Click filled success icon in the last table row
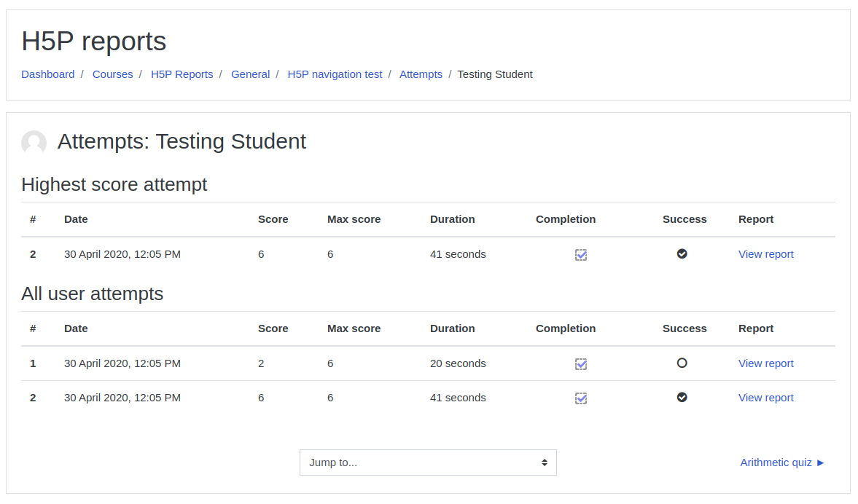The image size is (858, 504). pos(682,398)
